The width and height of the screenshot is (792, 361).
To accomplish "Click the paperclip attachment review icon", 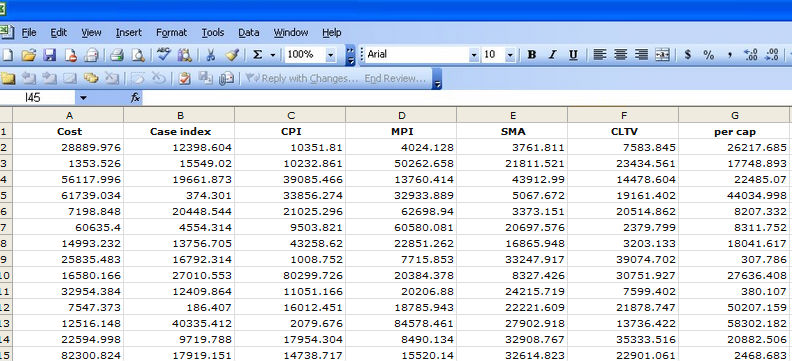I will [227, 78].
